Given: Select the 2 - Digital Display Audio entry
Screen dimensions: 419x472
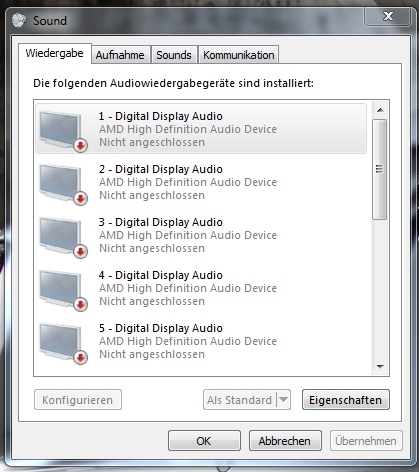Looking at the screenshot, I should tap(201, 182).
